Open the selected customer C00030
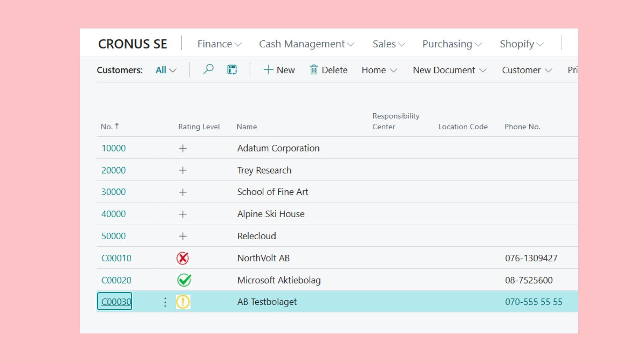Image resolution: width=644 pixels, height=362 pixels. click(116, 302)
